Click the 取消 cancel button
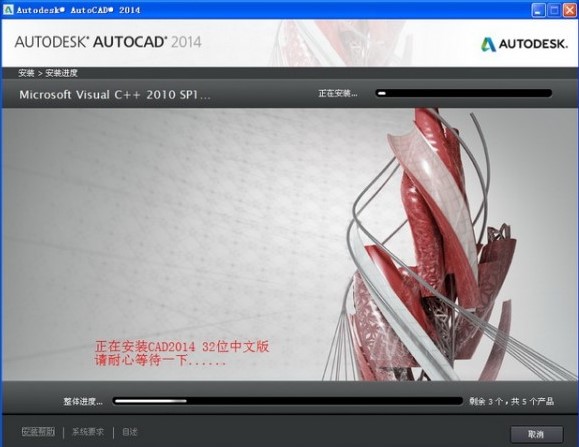This screenshot has width=579, height=447. coord(537,434)
